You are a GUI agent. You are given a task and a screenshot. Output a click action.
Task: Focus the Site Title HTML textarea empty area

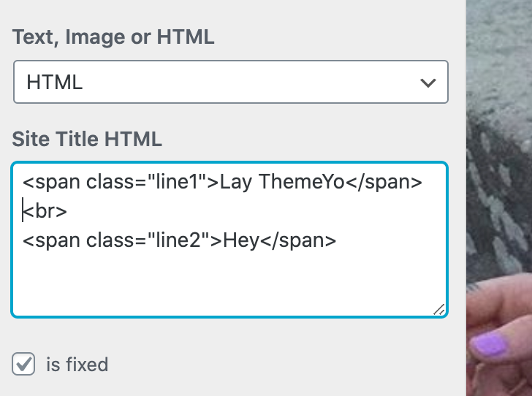coord(229,283)
